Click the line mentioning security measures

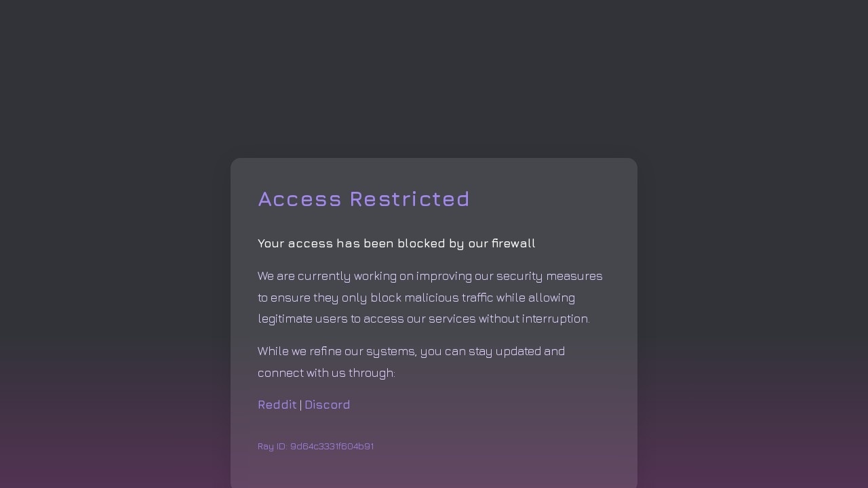430,276
